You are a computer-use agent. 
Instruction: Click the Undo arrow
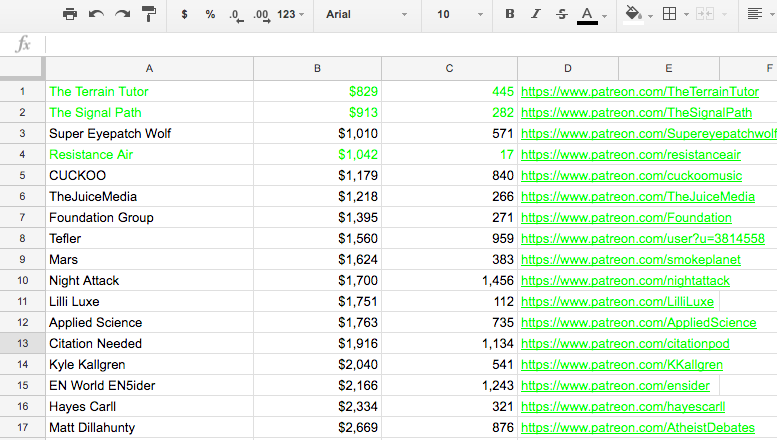(x=96, y=14)
